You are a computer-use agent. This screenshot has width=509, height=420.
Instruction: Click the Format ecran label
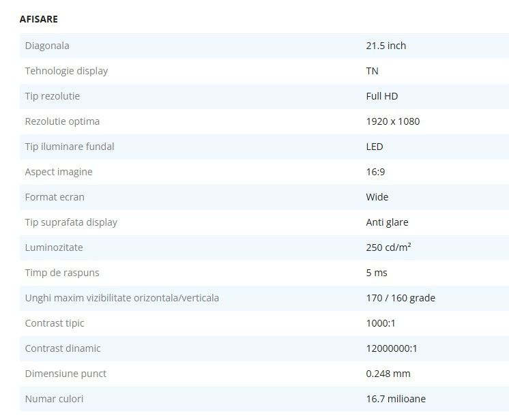pos(55,197)
